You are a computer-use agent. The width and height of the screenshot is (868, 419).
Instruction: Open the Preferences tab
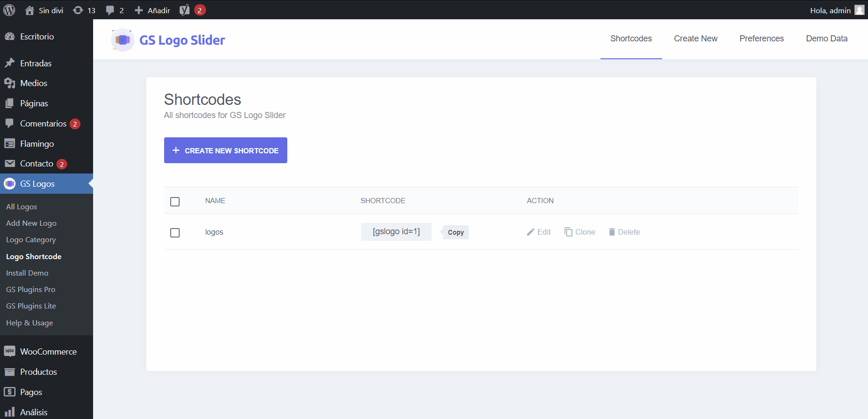pos(761,39)
